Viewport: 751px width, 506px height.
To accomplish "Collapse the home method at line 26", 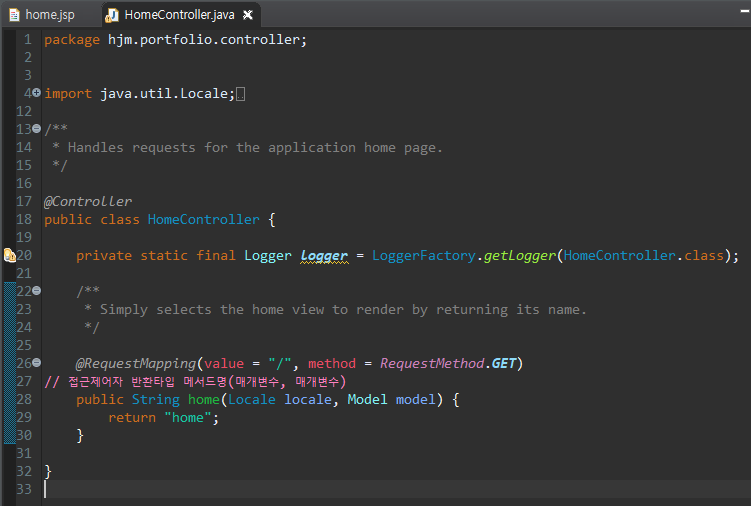I will [x=36, y=363].
